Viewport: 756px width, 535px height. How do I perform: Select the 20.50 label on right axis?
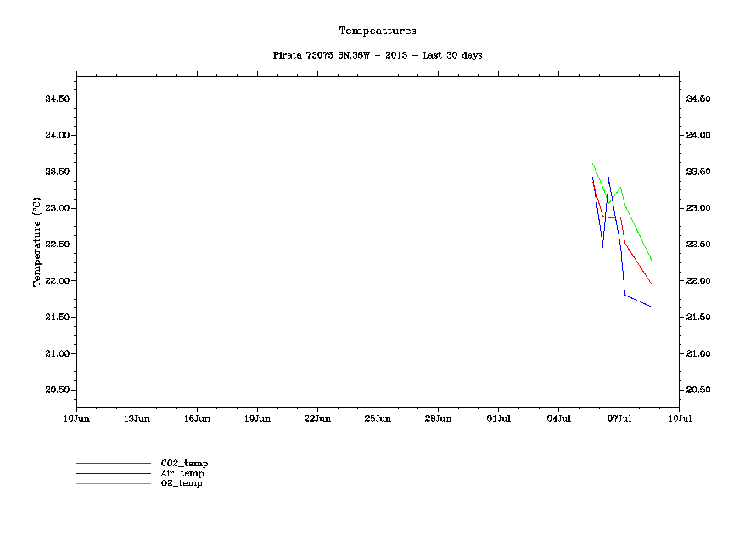pyautogui.click(x=697, y=391)
